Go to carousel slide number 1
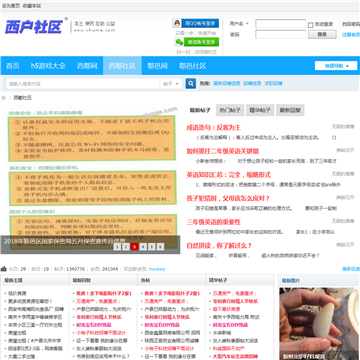This screenshot has height=360, width=360. (x=117, y=247)
